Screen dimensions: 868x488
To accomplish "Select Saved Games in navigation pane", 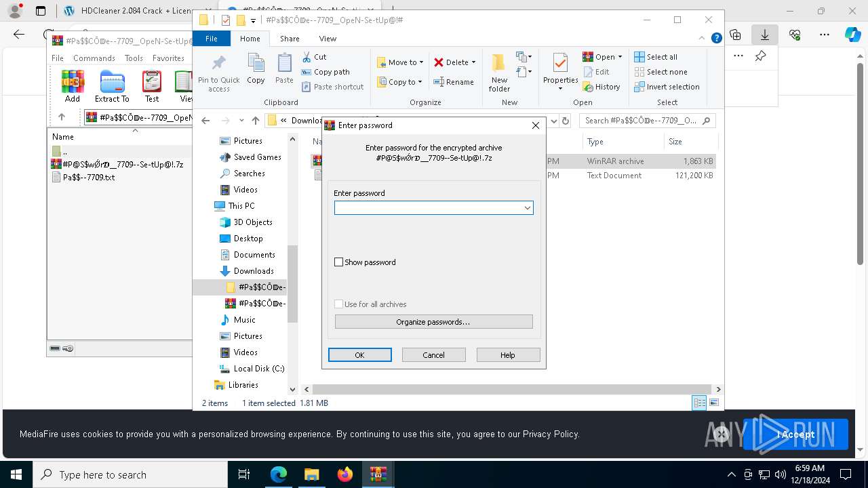I will click(x=257, y=157).
